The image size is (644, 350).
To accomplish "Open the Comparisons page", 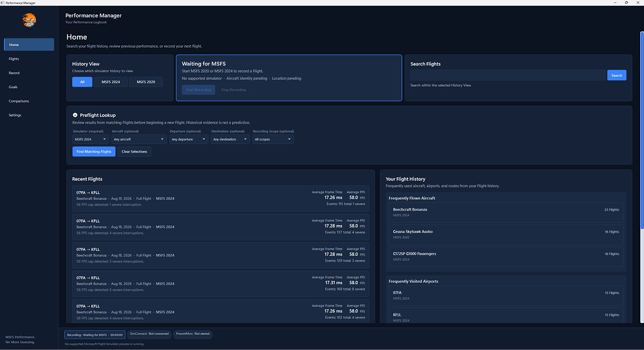I will coord(29,101).
